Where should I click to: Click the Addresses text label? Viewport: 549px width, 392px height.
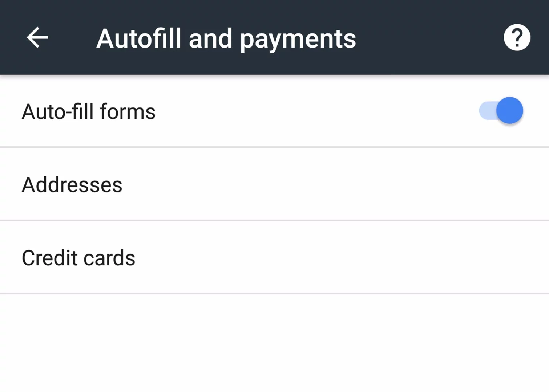point(72,184)
